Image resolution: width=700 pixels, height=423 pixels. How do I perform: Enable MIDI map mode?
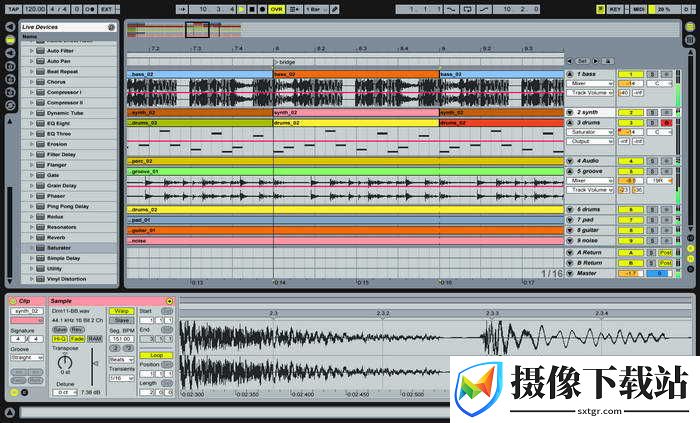coord(639,9)
